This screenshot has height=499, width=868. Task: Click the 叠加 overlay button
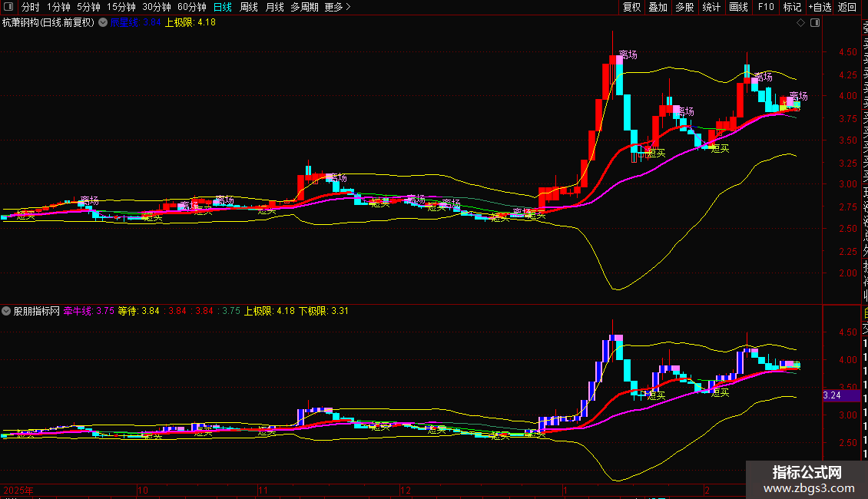tap(658, 7)
